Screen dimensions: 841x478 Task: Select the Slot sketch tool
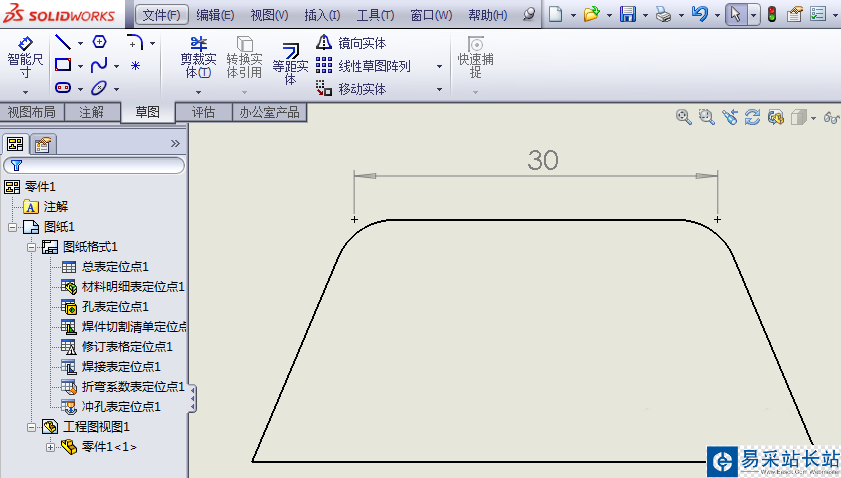pyautogui.click(x=63, y=87)
